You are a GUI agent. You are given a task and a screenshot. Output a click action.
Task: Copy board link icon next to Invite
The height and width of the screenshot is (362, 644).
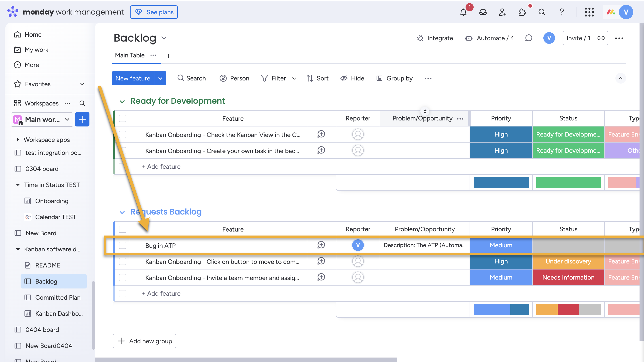pos(601,38)
